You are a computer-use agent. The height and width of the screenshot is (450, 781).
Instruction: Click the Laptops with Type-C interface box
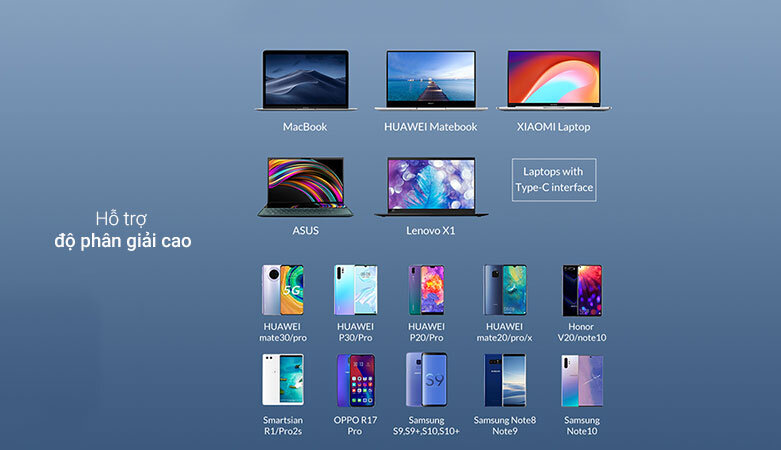click(554, 180)
